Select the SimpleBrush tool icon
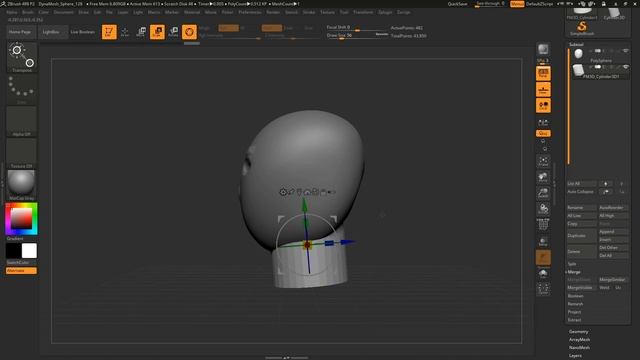This screenshot has width=640, height=360. click(x=582, y=28)
